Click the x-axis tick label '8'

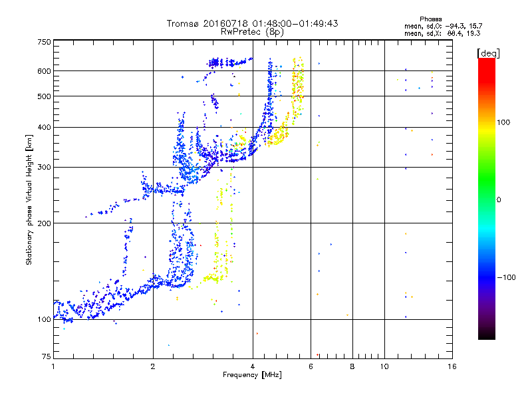pyautogui.click(x=352, y=366)
